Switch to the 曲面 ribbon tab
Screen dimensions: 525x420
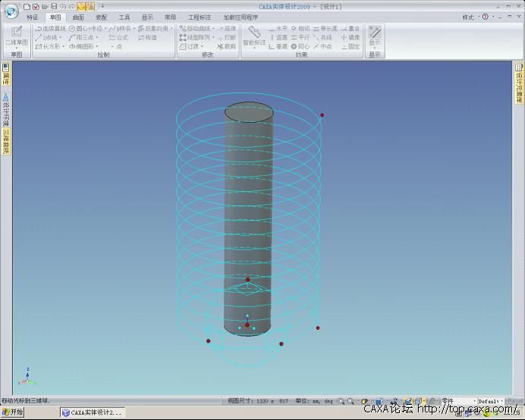[78, 17]
